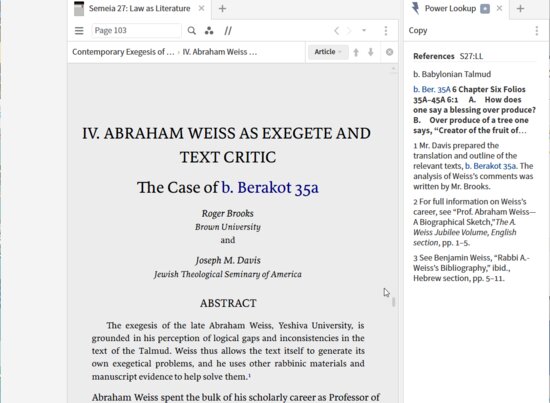Image resolution: width=550 pixels, height=403 pixels.
Task: Open the Article navigation dropdown
Action: 328,52
